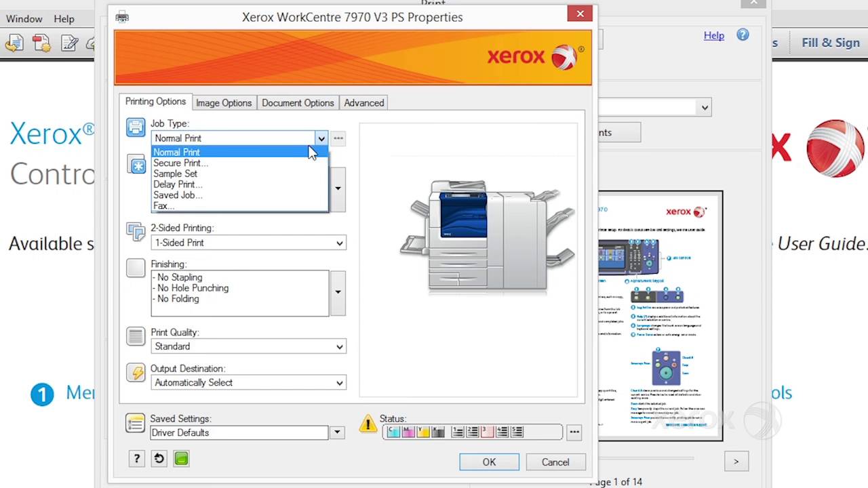Click the Tray 4 status icon
Image resolution: width=868 pixels, height=488 pixels.
(x=502, y=432)
